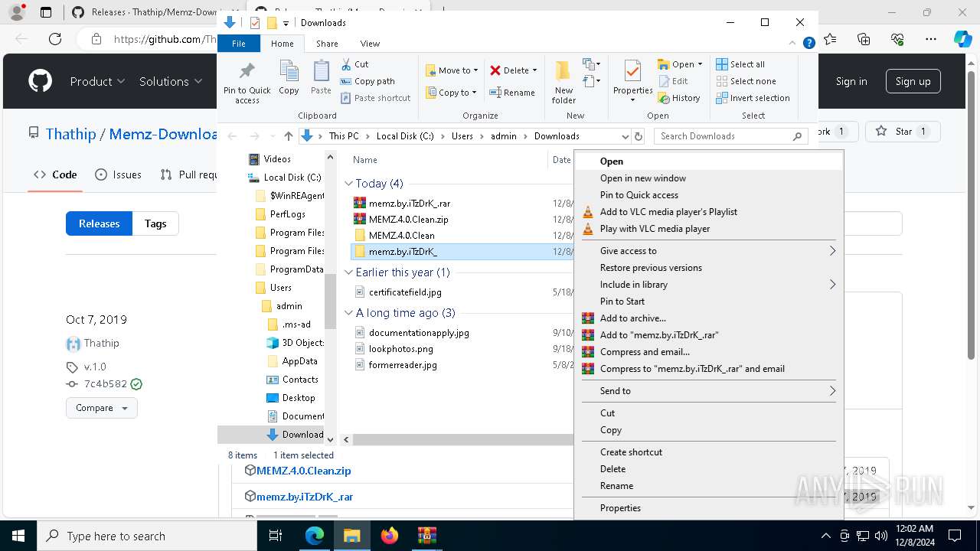Open the Compare dropdown on GitHub page
Viewport: 980px width, 551px height.
(102, 408)
